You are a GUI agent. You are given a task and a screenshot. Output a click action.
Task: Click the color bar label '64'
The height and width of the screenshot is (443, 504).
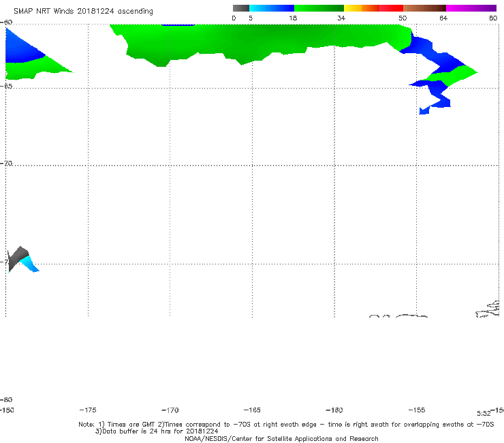[x=443, y=18]
